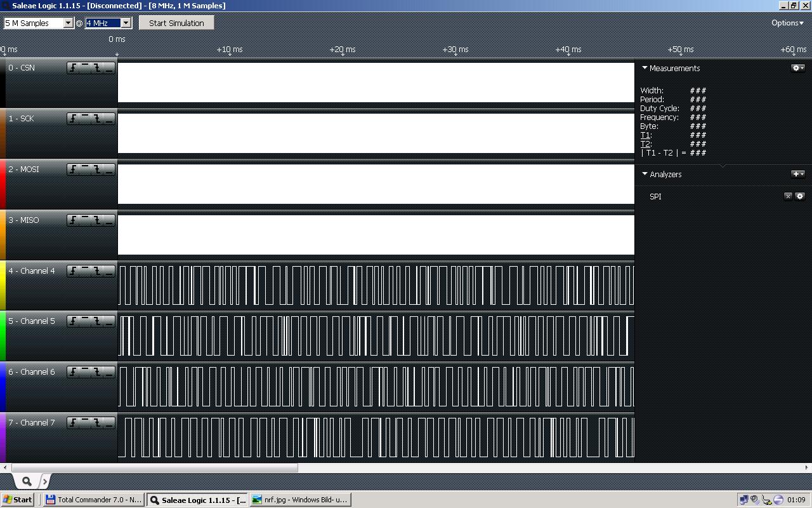Image resolution: width=812 pixels, height=508 pixels.
Task: Switch to nrf.jpg image viewer in taskbar
Action: (300, 500)
